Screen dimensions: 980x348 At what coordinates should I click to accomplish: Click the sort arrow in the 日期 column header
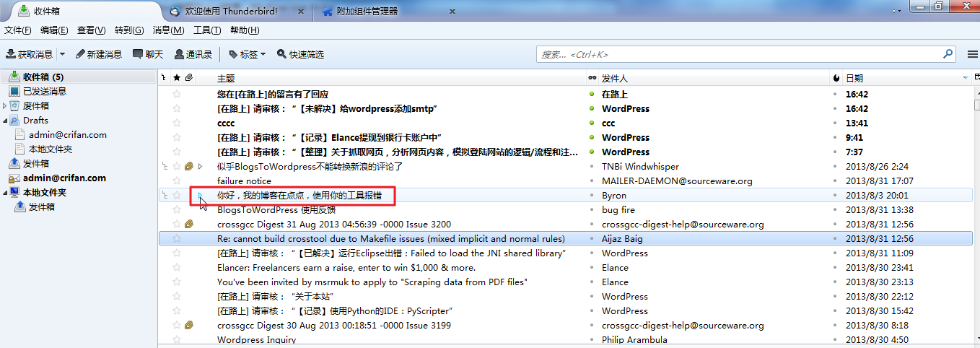[x=966, y=78]
